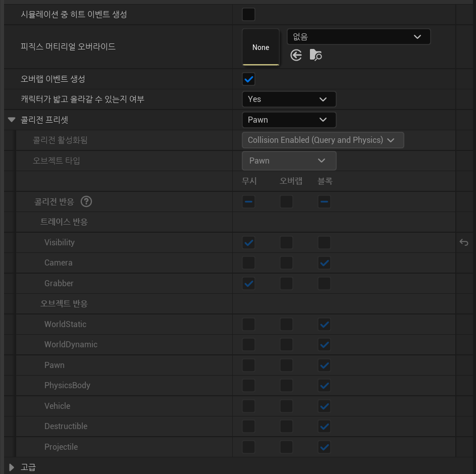The height and width of the screenshot is (474, 476).
Task: Open help icon next to 콜리전 반응
Action: (x=86, y=201)
